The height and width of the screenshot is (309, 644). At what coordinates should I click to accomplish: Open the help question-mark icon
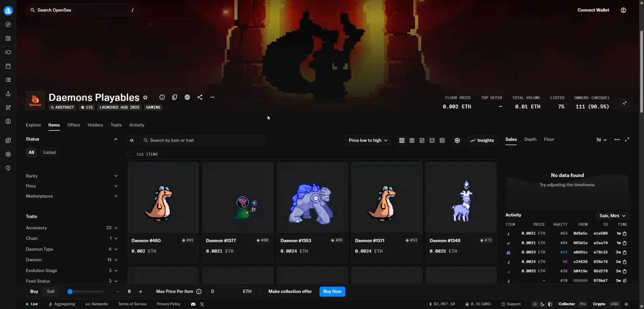pyautogui.click(x=8, y=168)
